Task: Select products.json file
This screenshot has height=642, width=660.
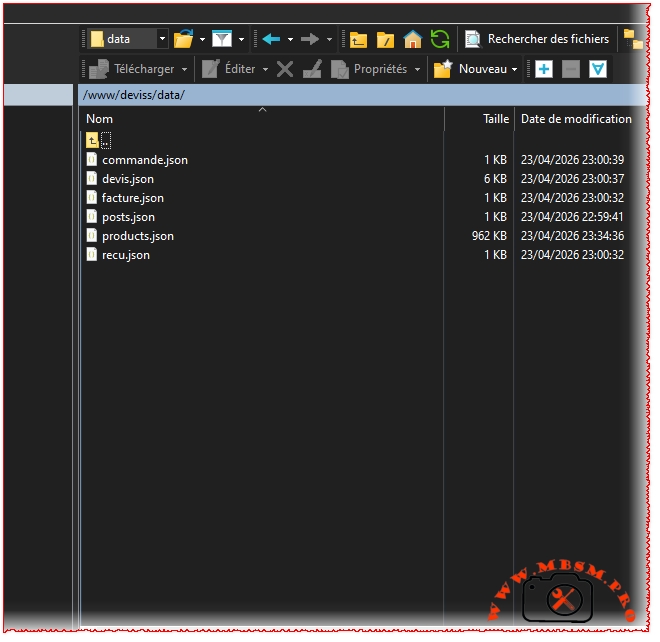Action: pyautogui.click(x=138, y=236)
